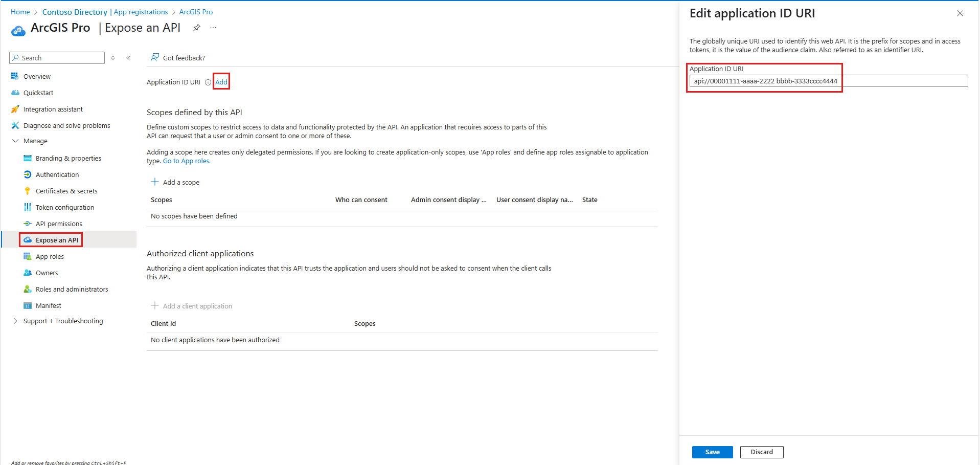Select the Manifest menu item

49,305
